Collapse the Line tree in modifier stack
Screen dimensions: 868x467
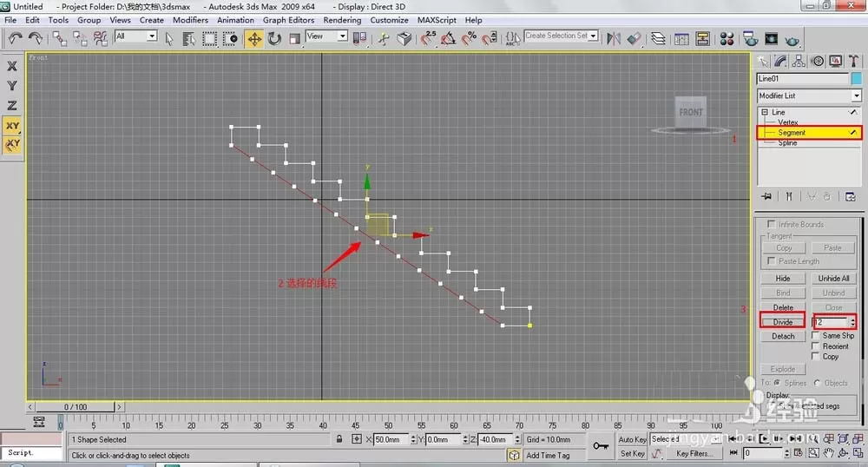pos(765,112)
